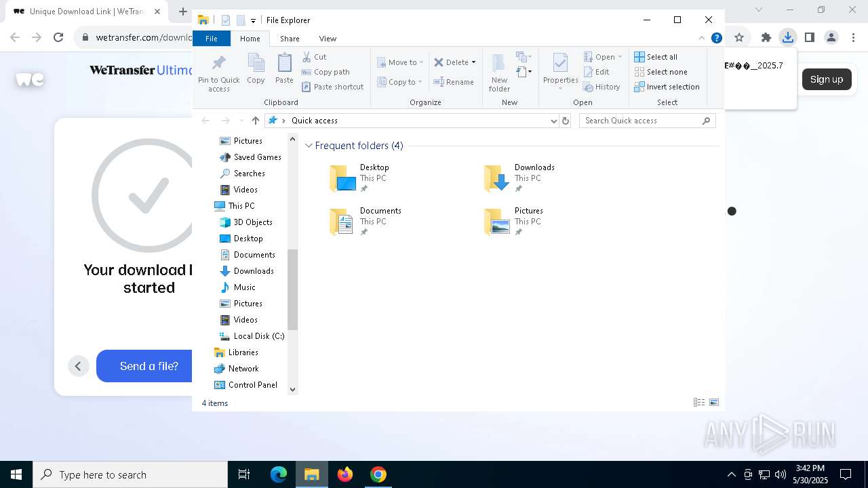The image size is (868, 488).
Task: Open Chrome profile avatar icon
Action: 831,38
